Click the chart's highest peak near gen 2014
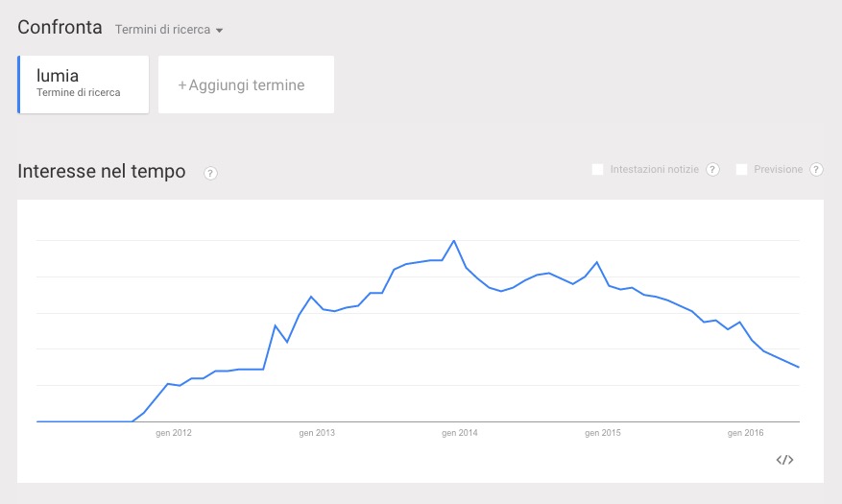Image resolution: width=842 pixels, height=504 pixels. 454,241
